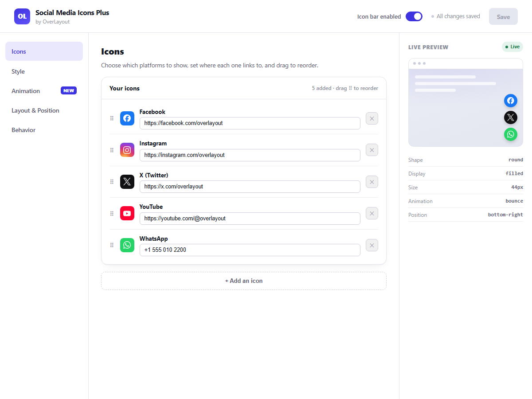This screenshot has width=532, height=399.
Task: Open the Animation sidebar section
Action: coord(44,91)
